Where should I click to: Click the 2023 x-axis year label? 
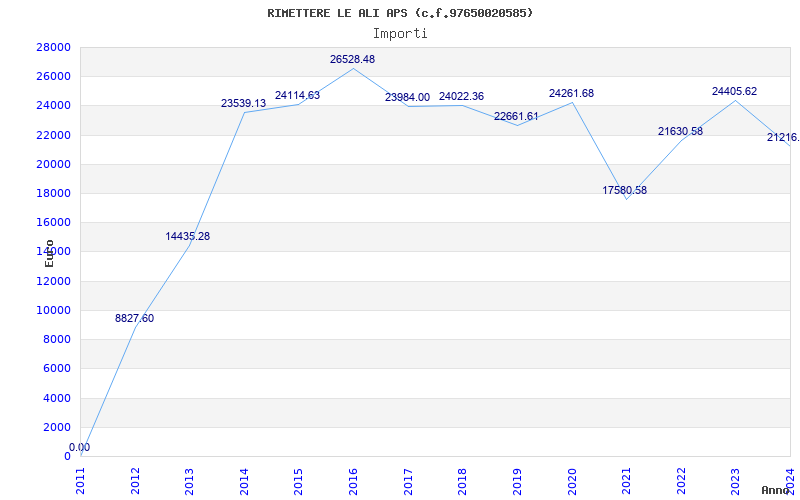[735, 482]
